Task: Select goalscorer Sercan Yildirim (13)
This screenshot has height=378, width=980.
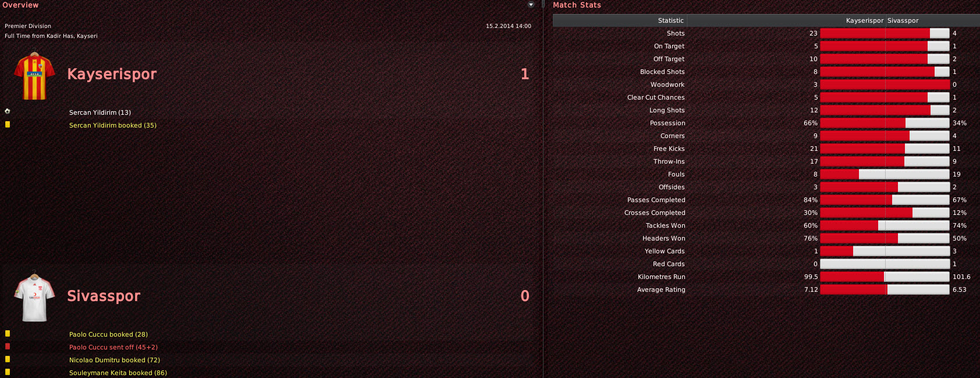Action: tap(100, 112)
